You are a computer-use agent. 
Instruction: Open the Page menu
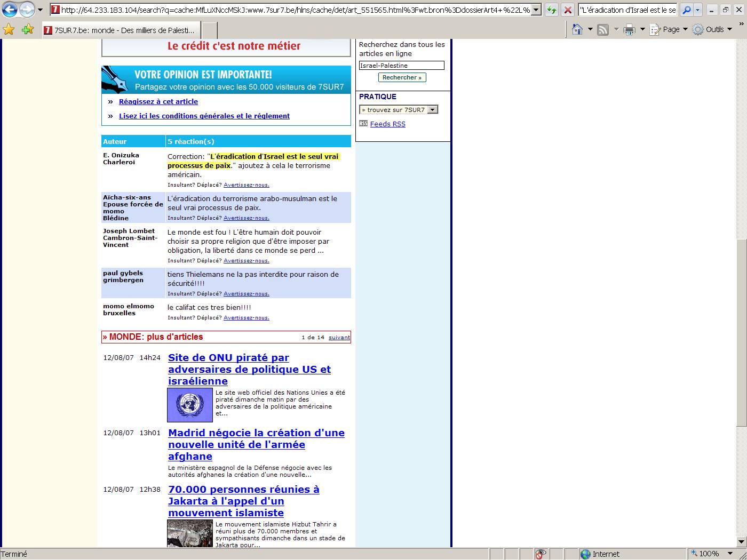(669, 29)
